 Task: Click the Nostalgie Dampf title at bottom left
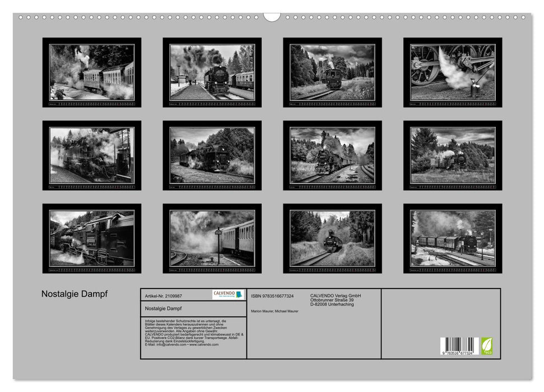(x=75, y=293)
